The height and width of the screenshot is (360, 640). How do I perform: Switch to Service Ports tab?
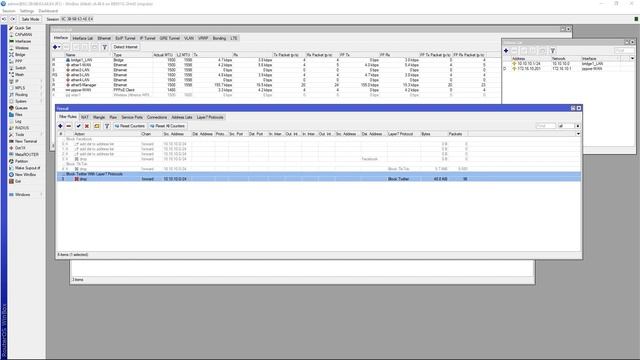tap(132, 117)
